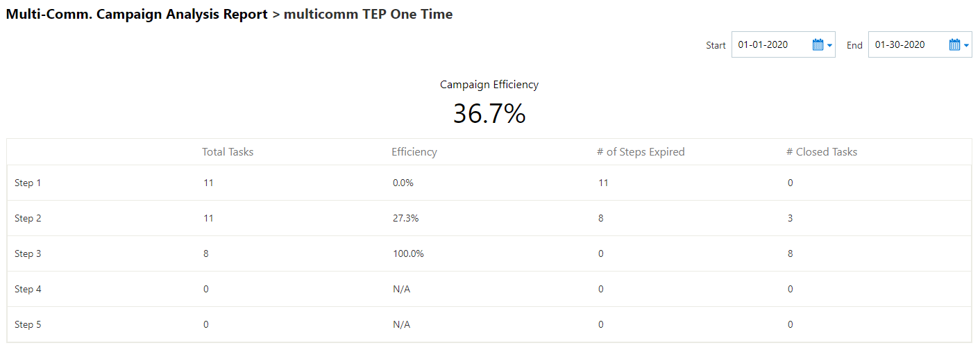This screenshot has width=980, height=350.
Task: Select Step 3 efficiency value 100.0%
Action: (408, 253)
